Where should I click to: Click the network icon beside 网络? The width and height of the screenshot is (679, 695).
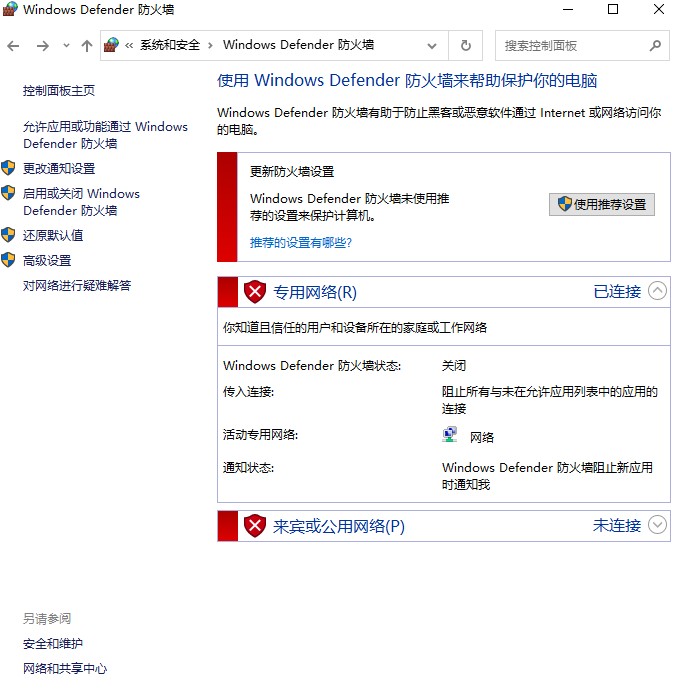[450, 435]
